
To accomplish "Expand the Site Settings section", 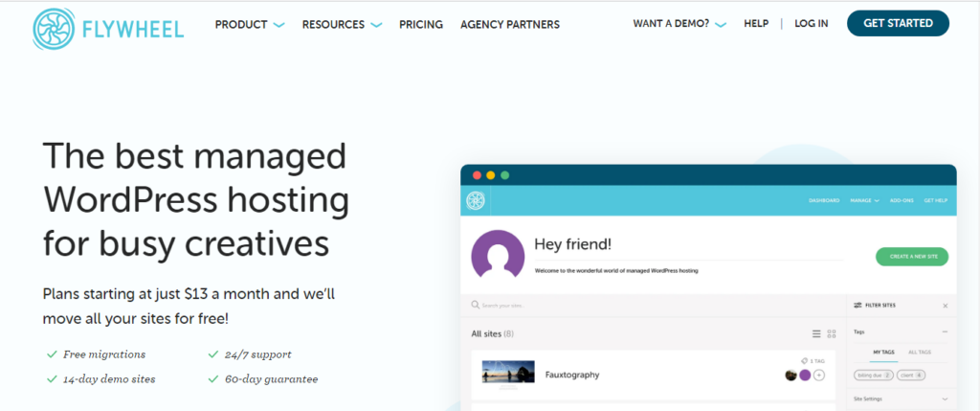I will [x=946, y=399].
